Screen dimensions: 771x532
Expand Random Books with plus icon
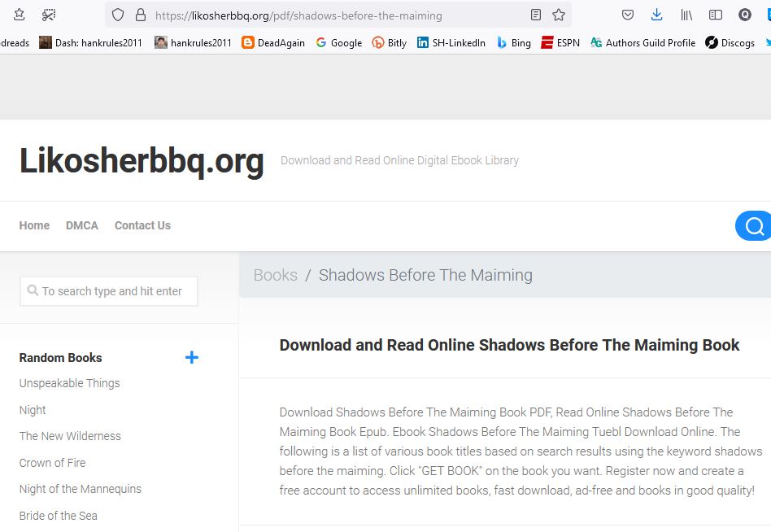click(x=192, y=357)
